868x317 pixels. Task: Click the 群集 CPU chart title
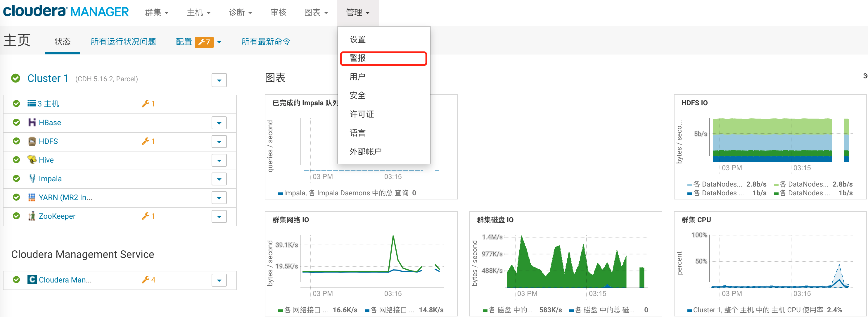click(x=696, y=220)
